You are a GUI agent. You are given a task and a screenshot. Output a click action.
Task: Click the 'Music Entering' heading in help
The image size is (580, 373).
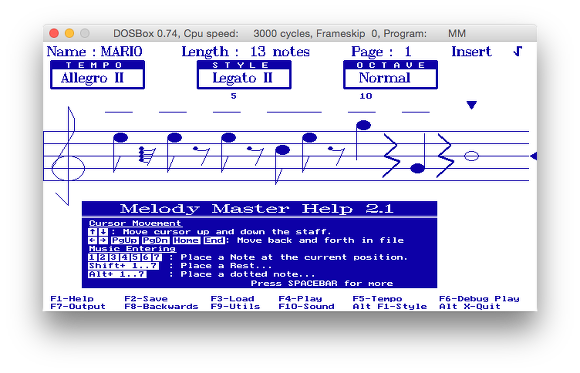coord(132,249)
